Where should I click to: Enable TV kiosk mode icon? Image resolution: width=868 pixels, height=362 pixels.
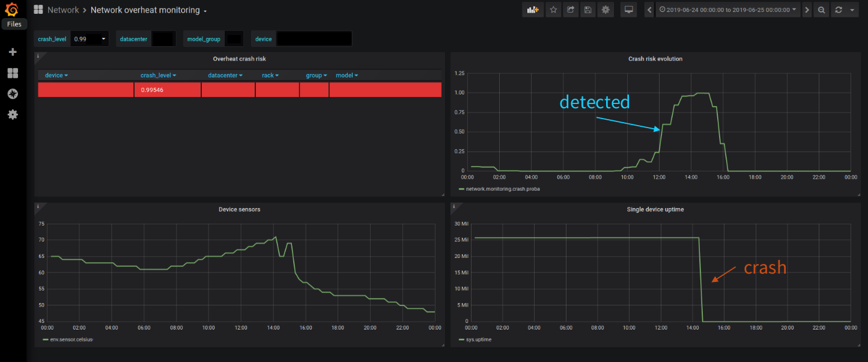tap(628, 10)
